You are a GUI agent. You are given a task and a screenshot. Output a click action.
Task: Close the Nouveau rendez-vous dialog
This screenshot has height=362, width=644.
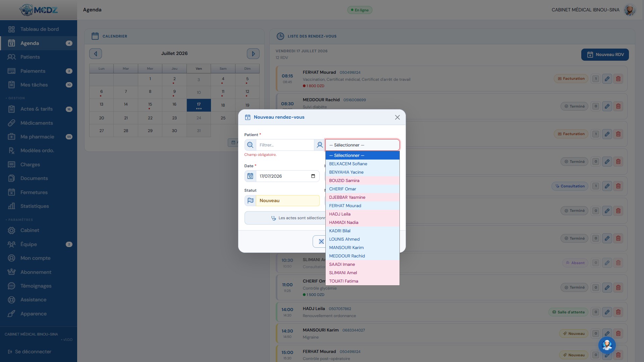click(x=397, y=117)
